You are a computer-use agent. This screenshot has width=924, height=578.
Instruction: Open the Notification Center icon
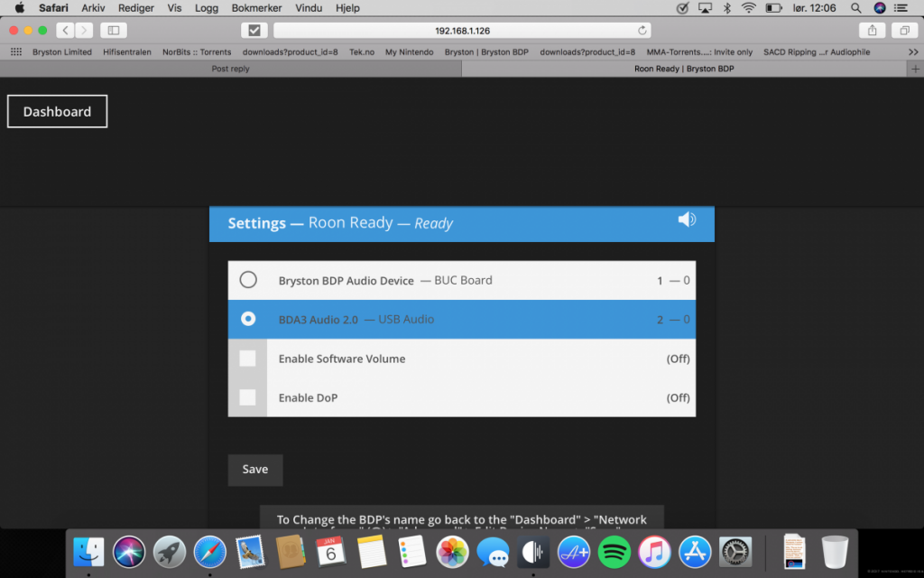click(x=901, y=8)
